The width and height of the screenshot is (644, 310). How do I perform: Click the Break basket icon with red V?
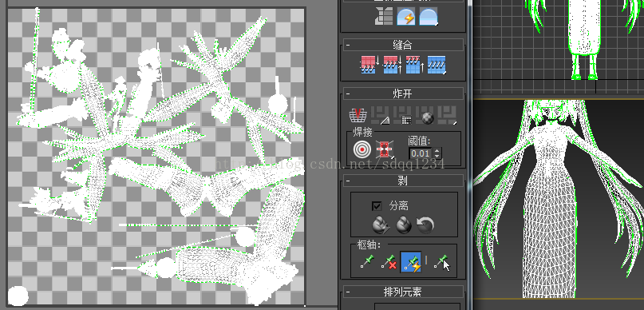point(358,116)
